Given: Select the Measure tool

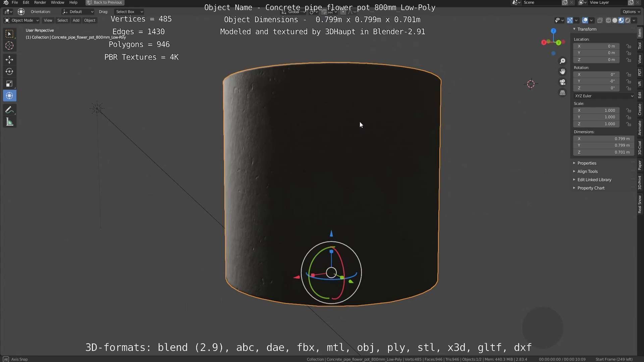Looking at the screenshot, I should click(x=9, y=122).
